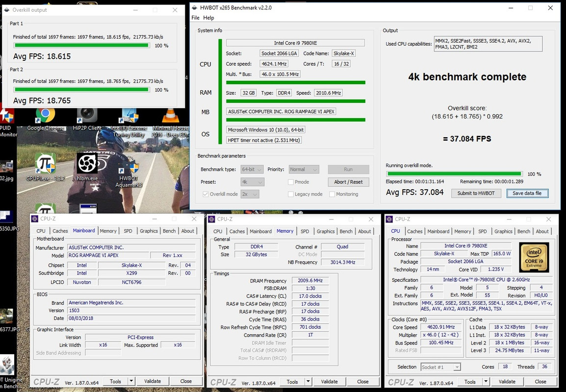Click CPU-Z Memory window title icon
Image resolution: width=566 pixels, height=392 pixels.
click(211, 219)
